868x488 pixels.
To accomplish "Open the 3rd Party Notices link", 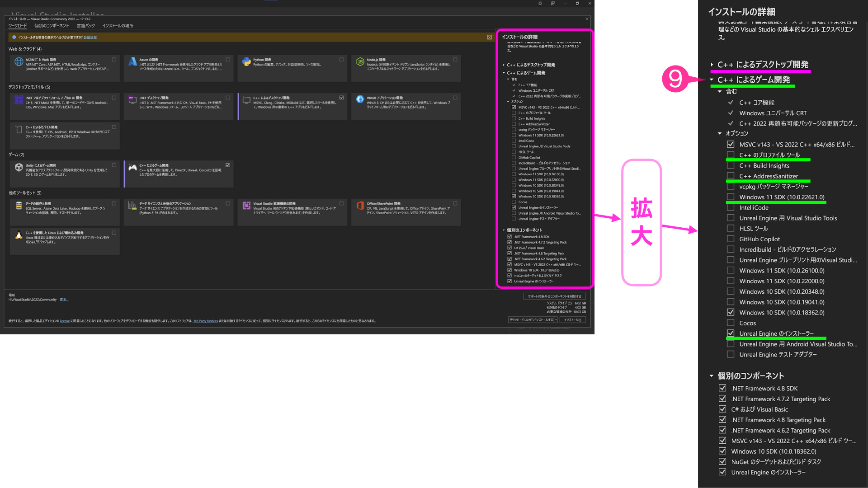I will [x=206, y=321].
